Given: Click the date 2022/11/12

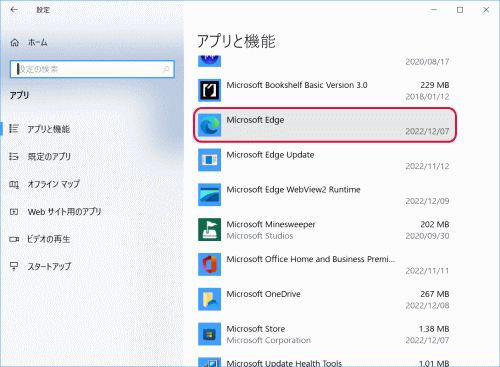Looking at the screenshot, I should [x=427, y=166].
